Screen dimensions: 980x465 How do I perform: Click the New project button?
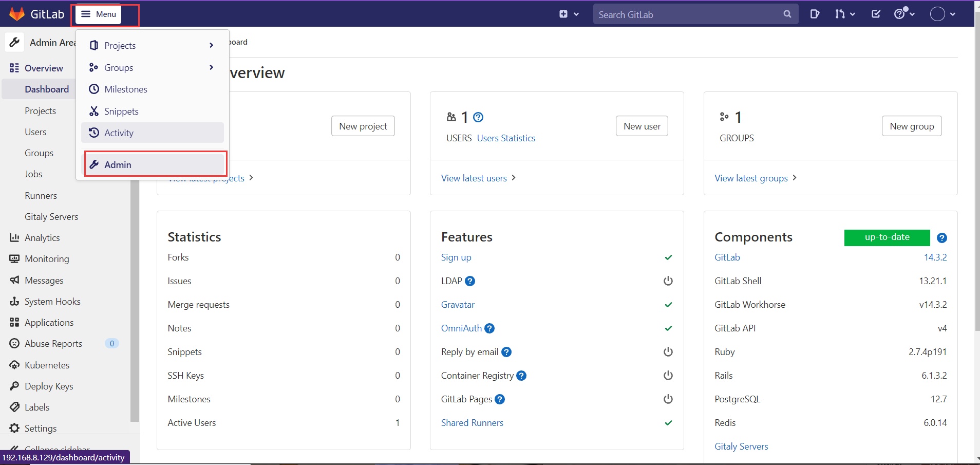[x=363, y=126]
